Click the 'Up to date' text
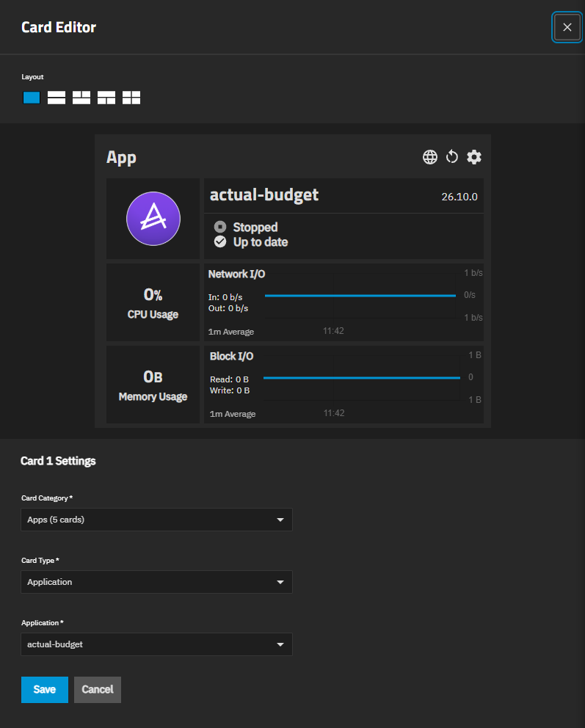This screenshot has height=728, width=585. tap(261, 242)
